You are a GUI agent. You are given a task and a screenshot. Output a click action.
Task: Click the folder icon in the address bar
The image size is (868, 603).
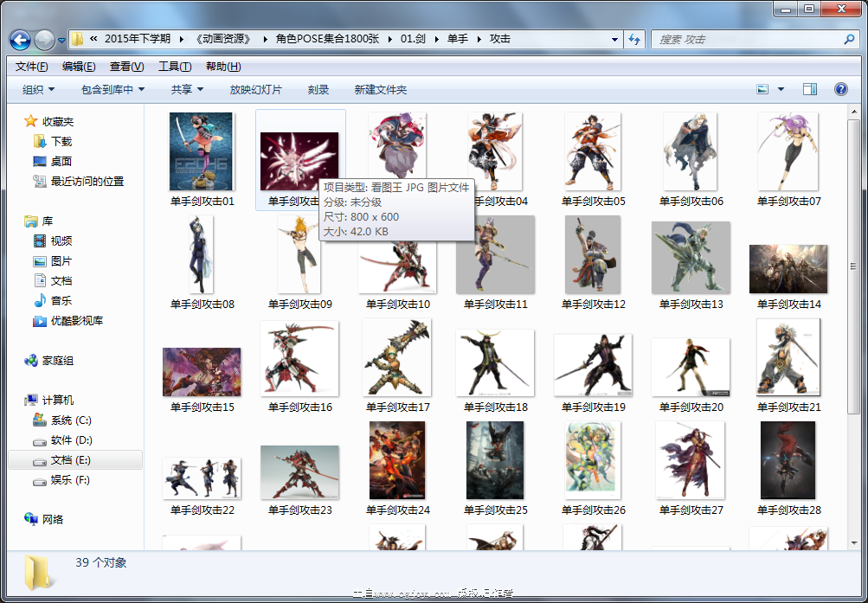(77, 39)
